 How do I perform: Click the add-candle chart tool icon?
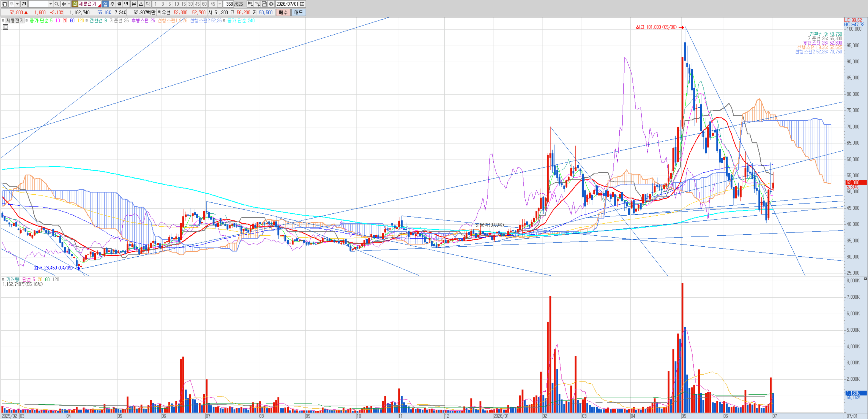pyautogui.click(x=250, y=4)
